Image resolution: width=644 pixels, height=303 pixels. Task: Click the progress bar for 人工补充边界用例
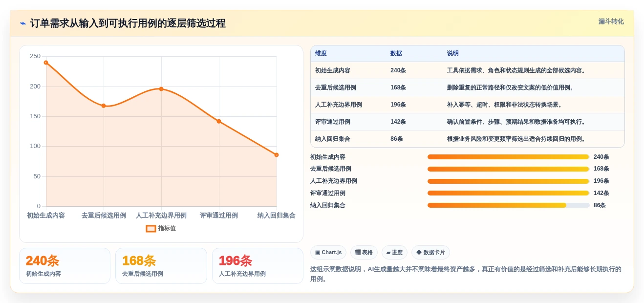coord(508,181)
